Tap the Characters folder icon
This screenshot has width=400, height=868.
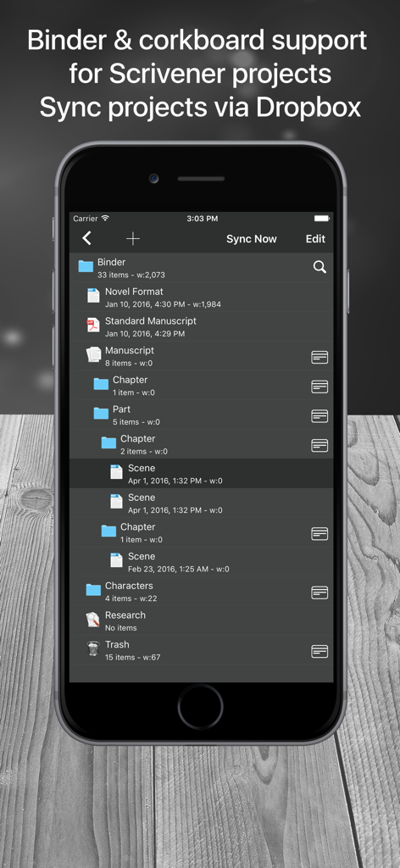(x=93, y=590)
